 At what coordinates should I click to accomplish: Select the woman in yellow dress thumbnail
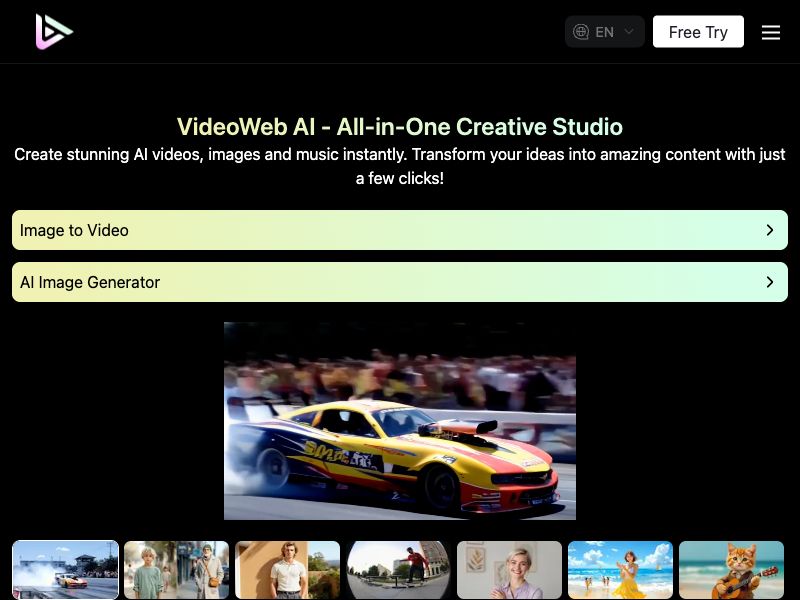click(x=620, y=570)
